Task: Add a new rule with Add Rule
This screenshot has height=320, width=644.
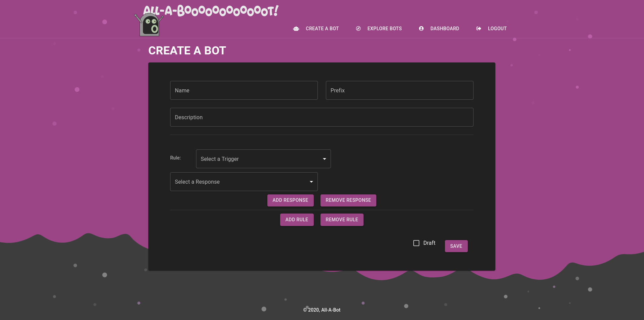Action: (x=297, y=220)
